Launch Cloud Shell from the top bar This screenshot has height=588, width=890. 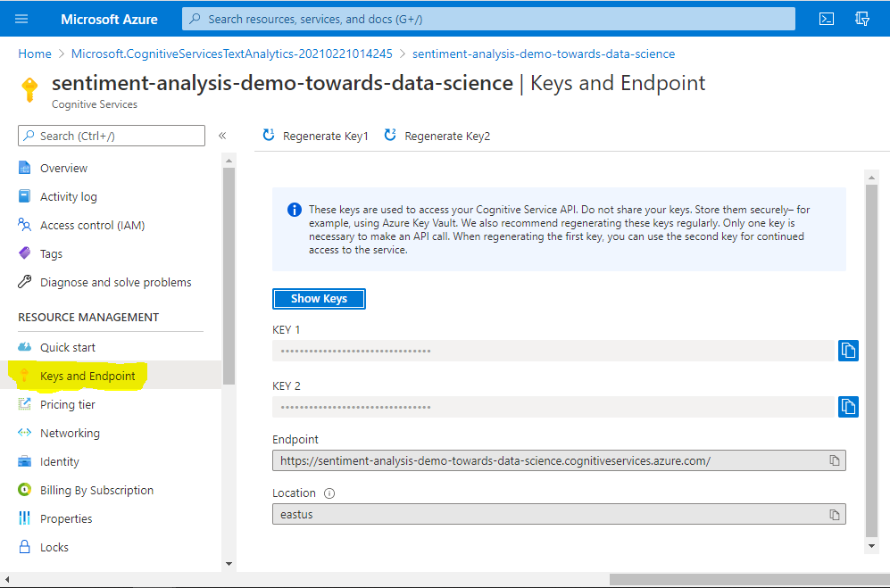pyautogui.click(x=827, y=19)
